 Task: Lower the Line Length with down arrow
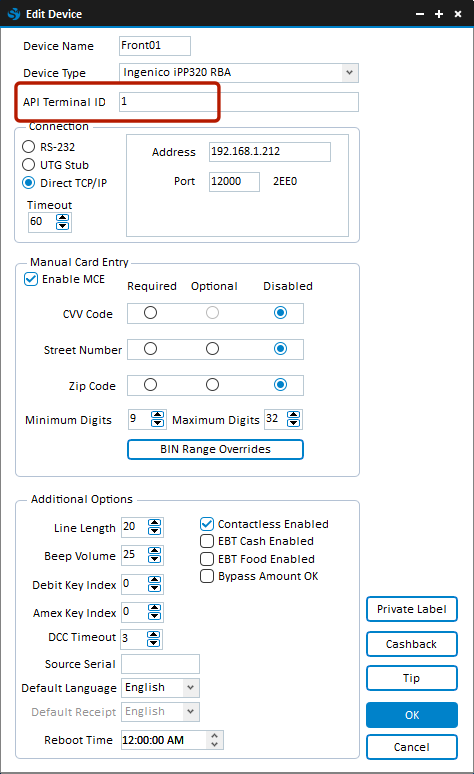coord(155,532)
